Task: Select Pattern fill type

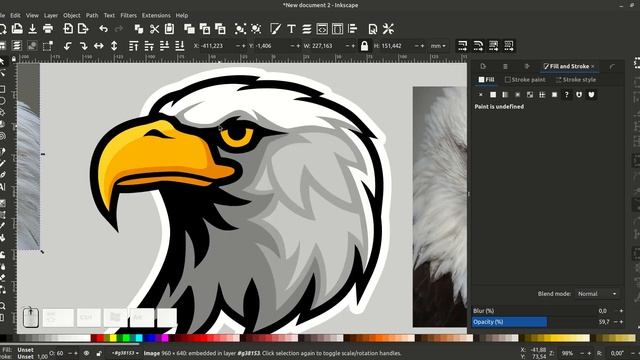Action: pyautogui.click(x=542, y=95)
